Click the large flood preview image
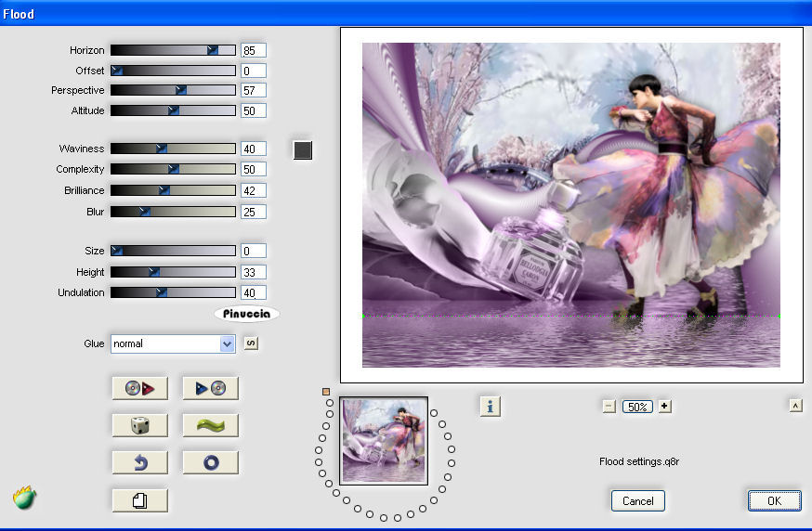 point(570,205)
